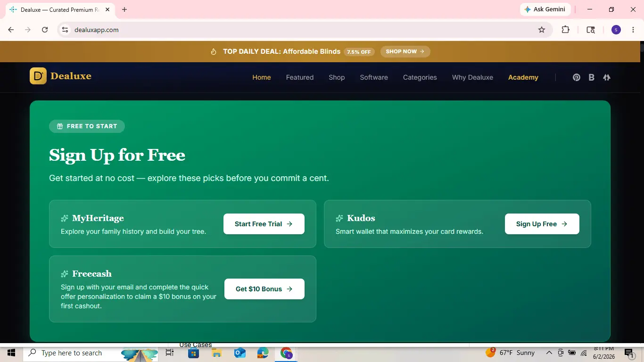Open Task View in the taskbar
The width and height of the screenshot is (644, 362).
170,353
